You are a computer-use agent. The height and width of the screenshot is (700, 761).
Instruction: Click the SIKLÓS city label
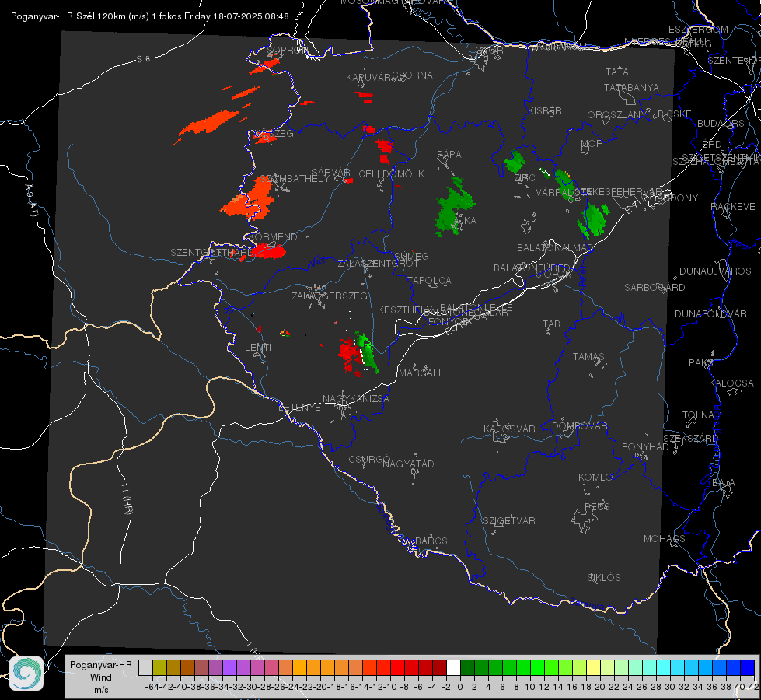coord(604,578)
